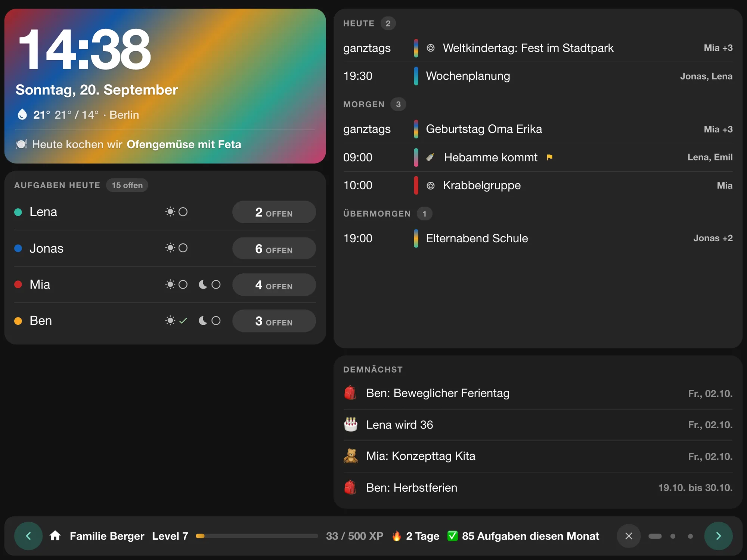
Task: Click the flame streak icon
Action: tap(397, 536)
